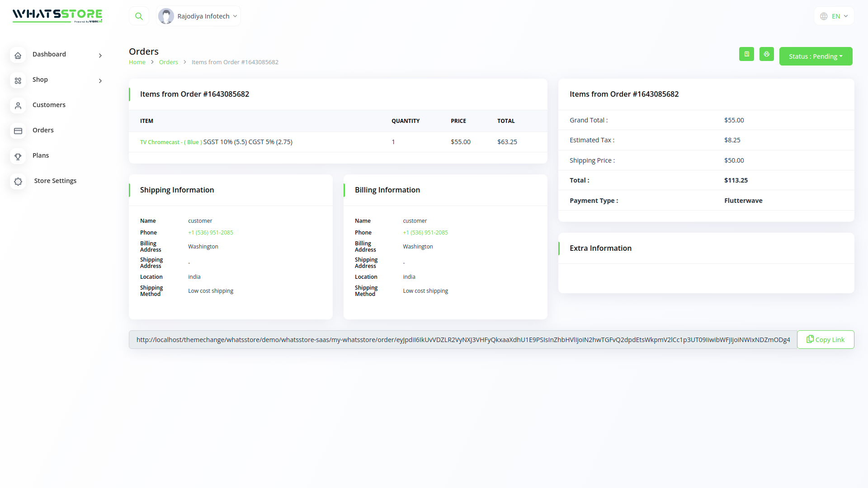Open the invoice/receipt icon for this order
The width and height of the screenshot is (868, 488).
tap(746, 54)
